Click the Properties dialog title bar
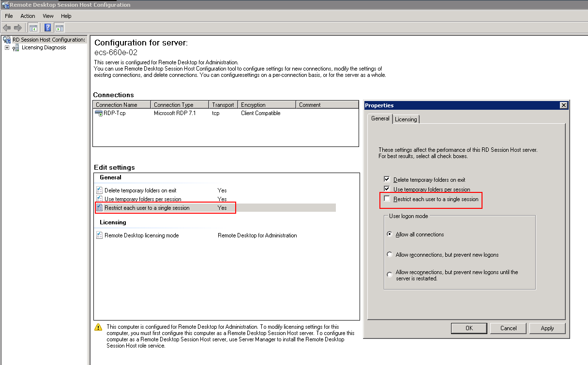Viewport: 588px width, 365px height. point(467,105)
